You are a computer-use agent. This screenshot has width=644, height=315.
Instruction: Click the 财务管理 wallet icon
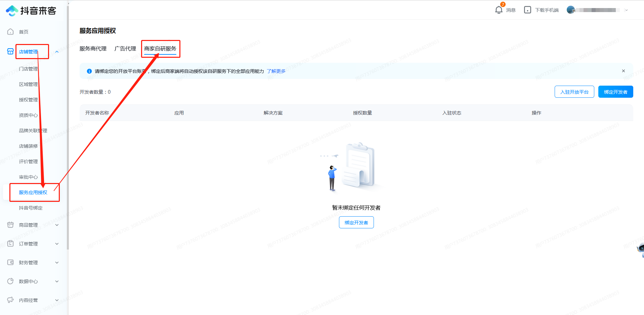[x=10, y=262]
